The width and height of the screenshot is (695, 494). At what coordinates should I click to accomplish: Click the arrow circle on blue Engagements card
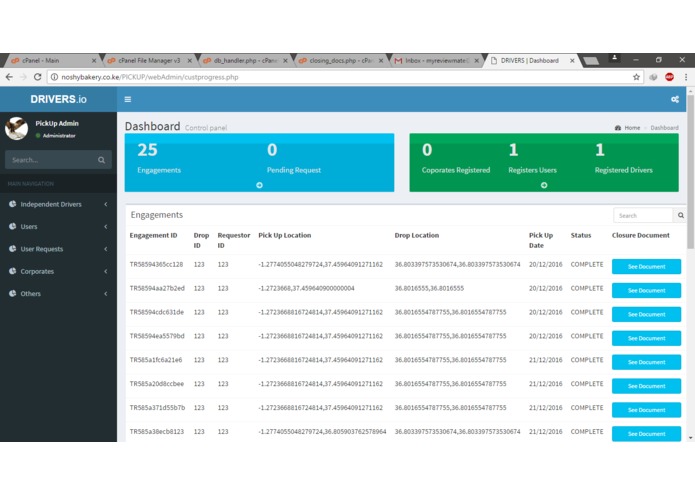click(259, 185)
